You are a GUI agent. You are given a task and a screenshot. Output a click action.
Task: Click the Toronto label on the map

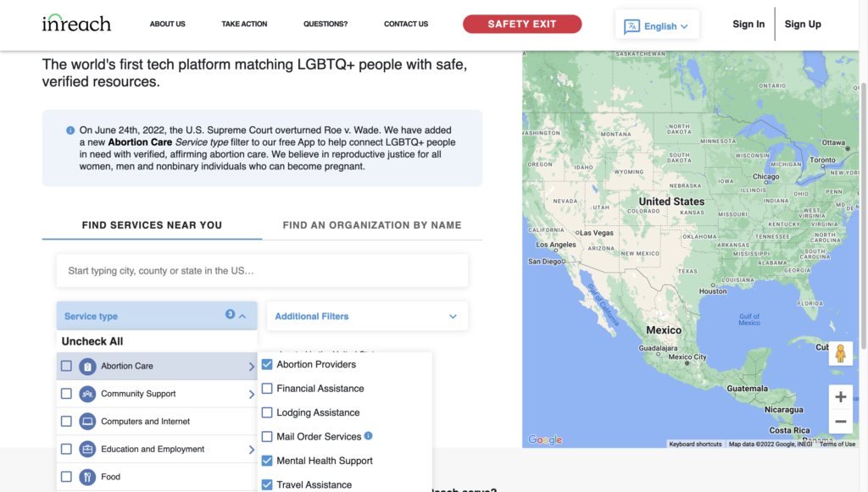822,160
